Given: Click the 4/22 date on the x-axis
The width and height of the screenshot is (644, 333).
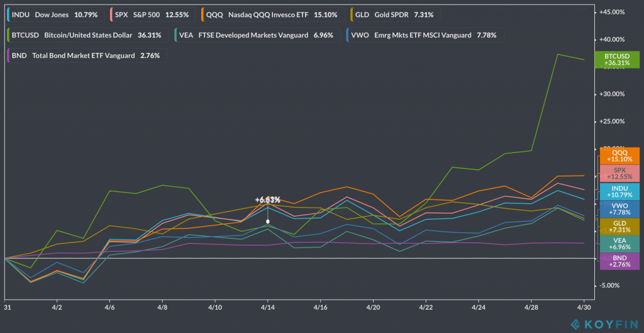Looking at the screenshot, I should (x=426, y=307).
